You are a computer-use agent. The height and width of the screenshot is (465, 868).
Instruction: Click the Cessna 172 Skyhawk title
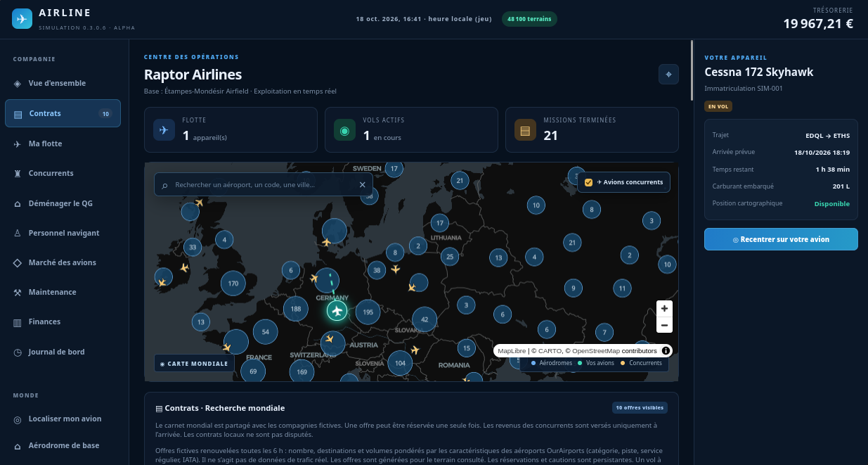click(759, 72)
